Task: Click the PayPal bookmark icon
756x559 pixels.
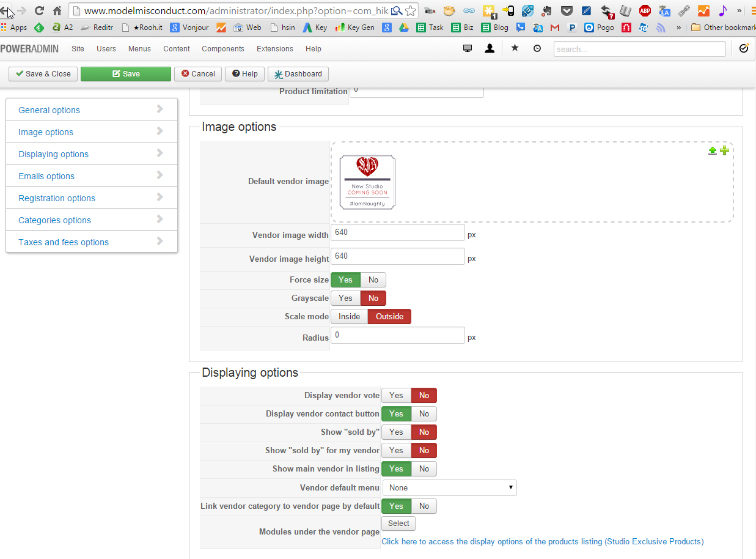Action: tap(572, 28)
